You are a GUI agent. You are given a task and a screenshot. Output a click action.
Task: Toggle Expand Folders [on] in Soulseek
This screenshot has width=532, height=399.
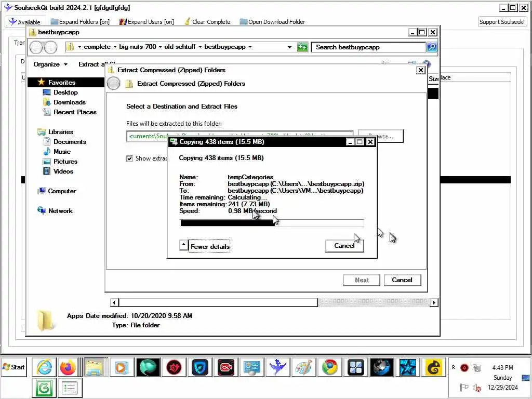[80, 22]
